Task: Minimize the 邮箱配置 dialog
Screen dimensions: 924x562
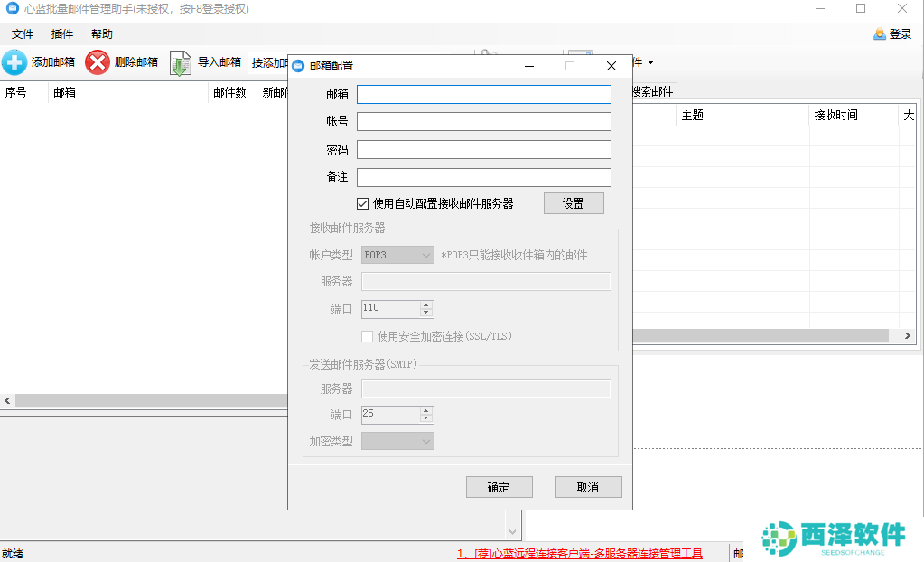Action: pyautogui.click(x=529, y=66)
